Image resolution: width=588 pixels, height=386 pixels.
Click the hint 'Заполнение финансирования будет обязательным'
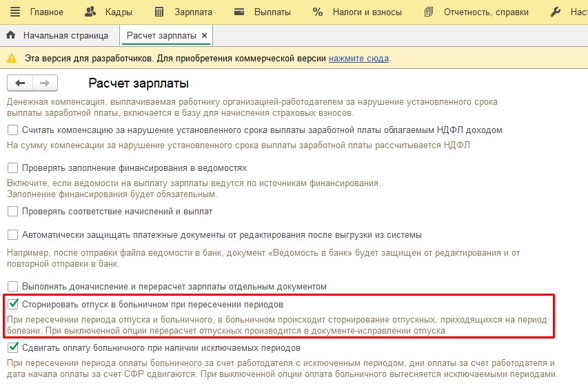112,194
